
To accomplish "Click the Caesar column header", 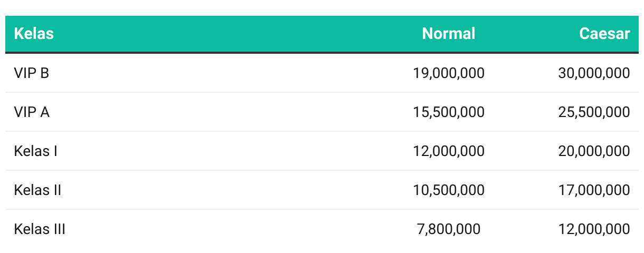I will point(604,34).
